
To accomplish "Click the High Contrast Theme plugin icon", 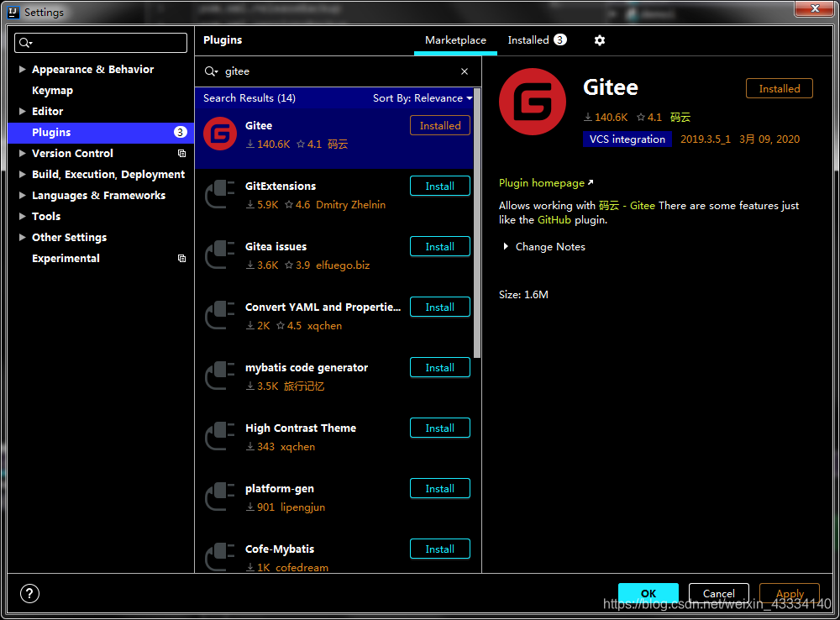I will [219, 437].
